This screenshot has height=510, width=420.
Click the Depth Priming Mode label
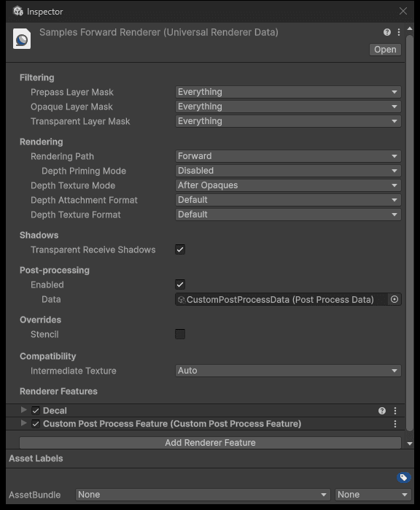click(84, 171)
